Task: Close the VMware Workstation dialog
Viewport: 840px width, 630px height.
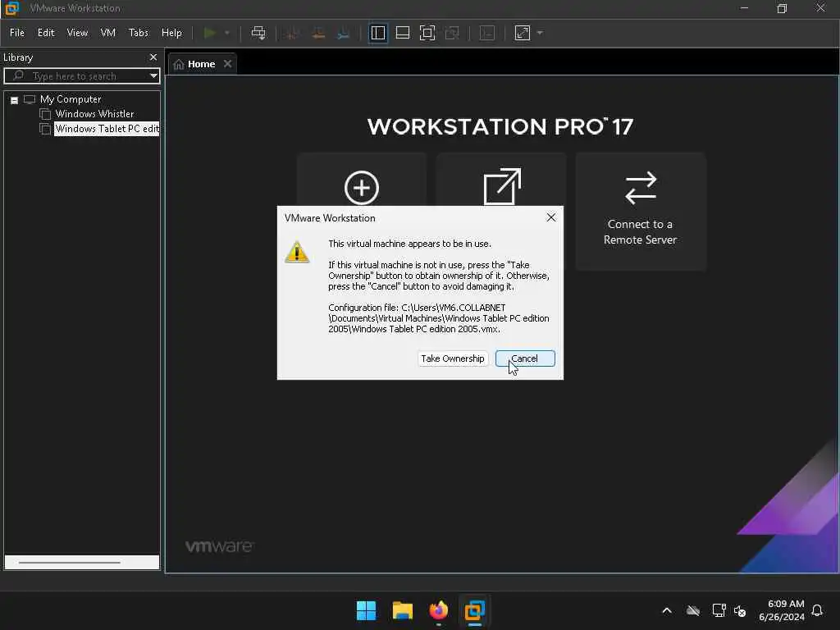Action: (551, 217)
